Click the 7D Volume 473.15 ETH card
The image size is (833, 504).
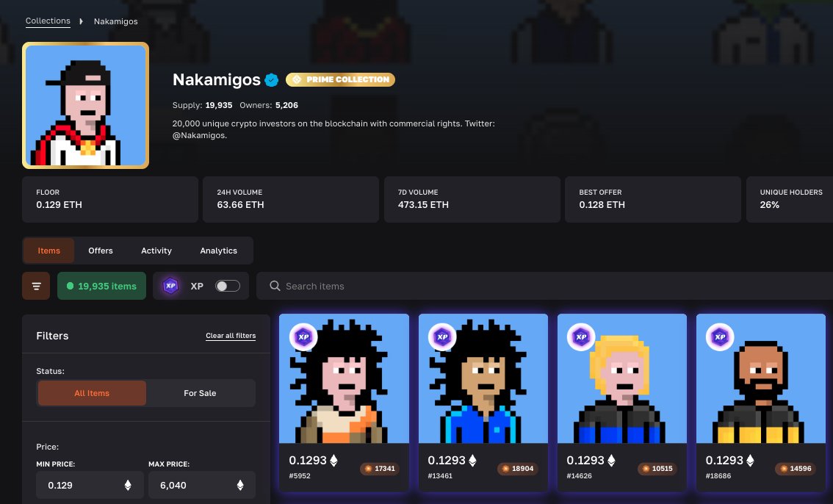click(x=472, y=199)
